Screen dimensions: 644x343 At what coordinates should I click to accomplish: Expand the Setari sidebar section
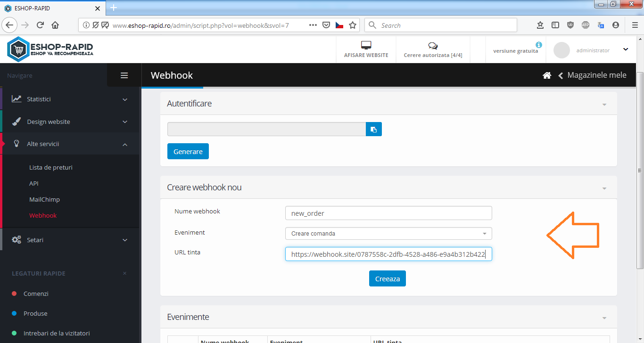(x=71, y=240)
